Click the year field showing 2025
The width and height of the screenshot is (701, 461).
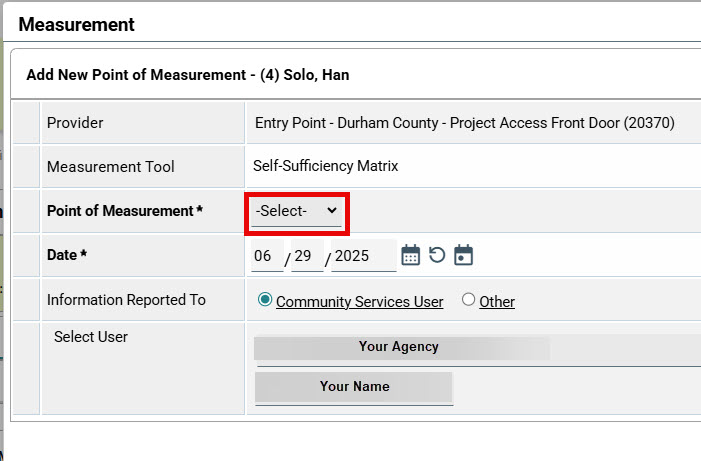tap(363, 256)
